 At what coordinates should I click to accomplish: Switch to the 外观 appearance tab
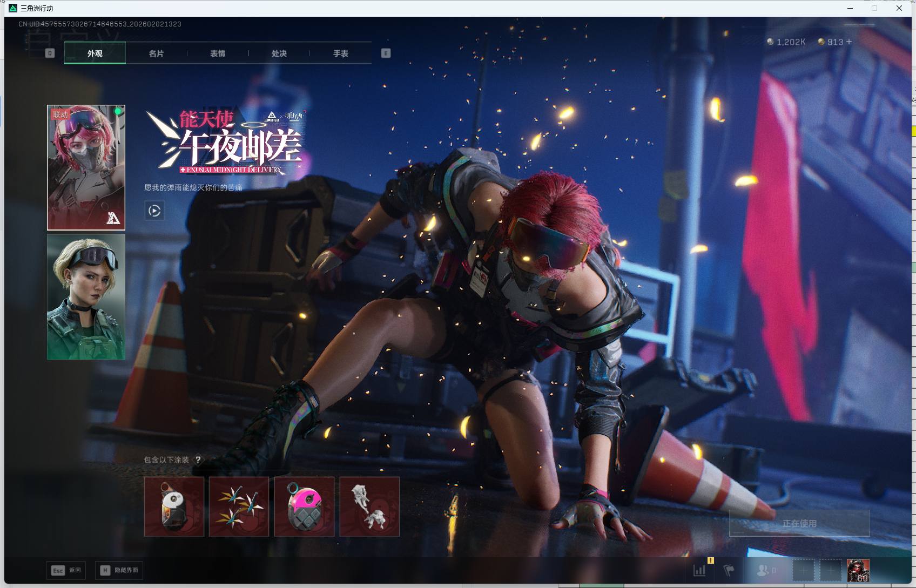(x=95, y=53)
